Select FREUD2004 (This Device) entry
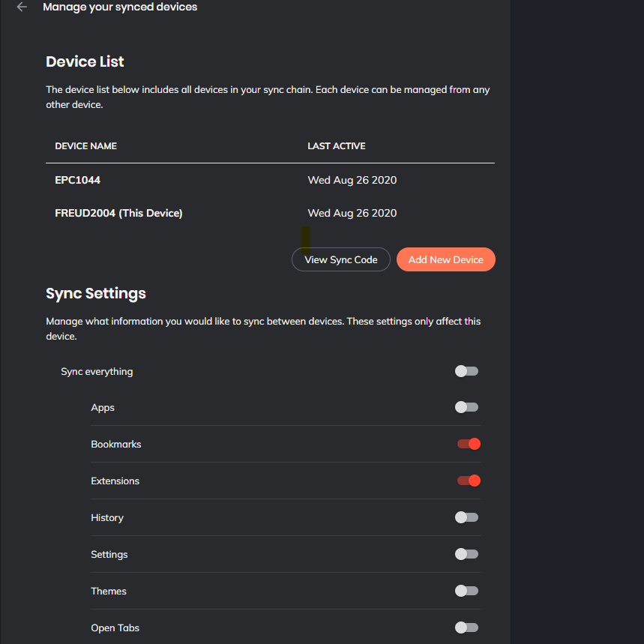This screenshot has width=644, height=644. coord(118,213)
